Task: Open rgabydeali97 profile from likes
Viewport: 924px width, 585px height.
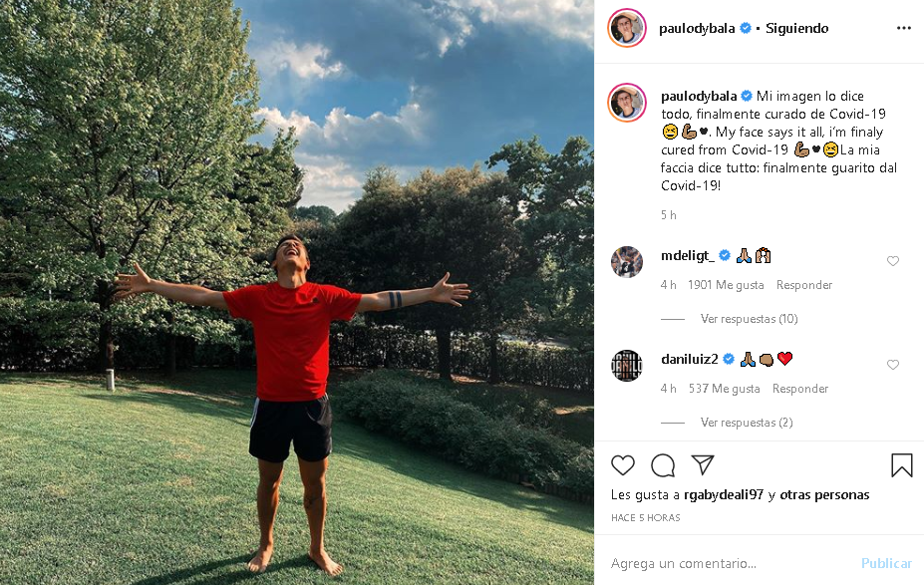Action: coord(723,495)
